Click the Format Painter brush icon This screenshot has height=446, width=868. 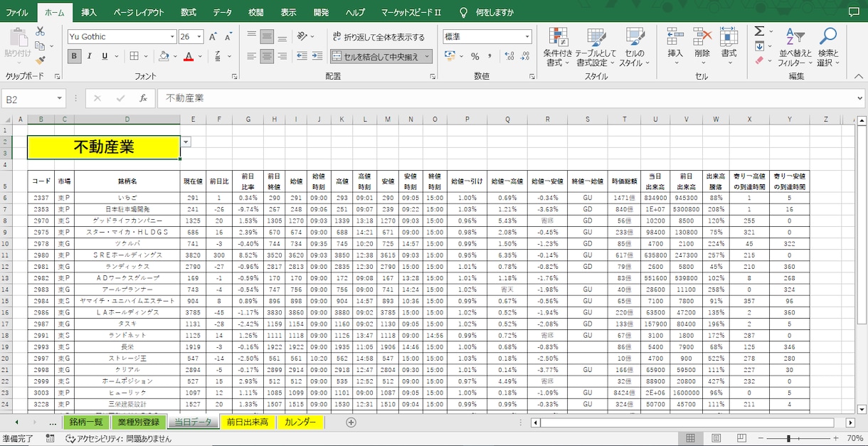pos(40,60)
